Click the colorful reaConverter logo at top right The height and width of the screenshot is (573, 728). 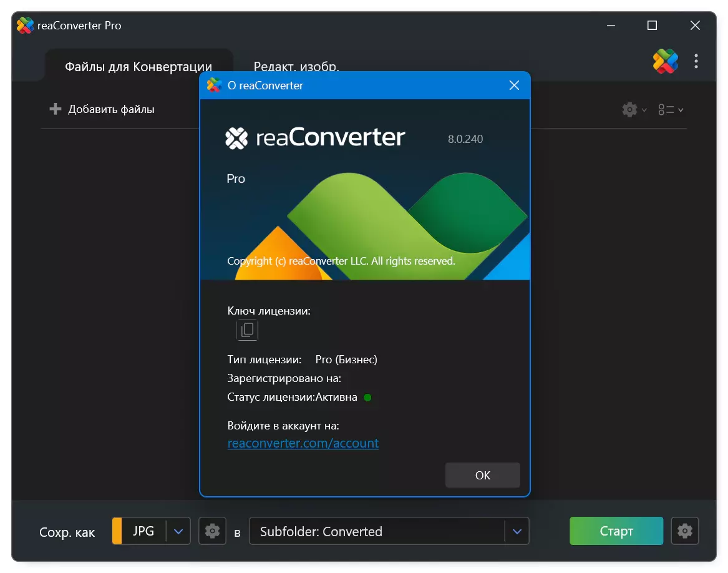pyautogui.click(x=666, y=61)
